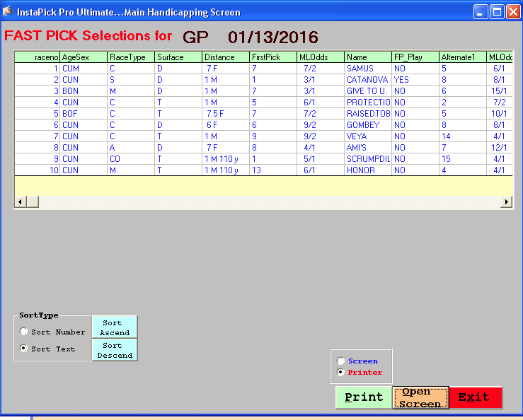Click the Print button

point(364,397)
